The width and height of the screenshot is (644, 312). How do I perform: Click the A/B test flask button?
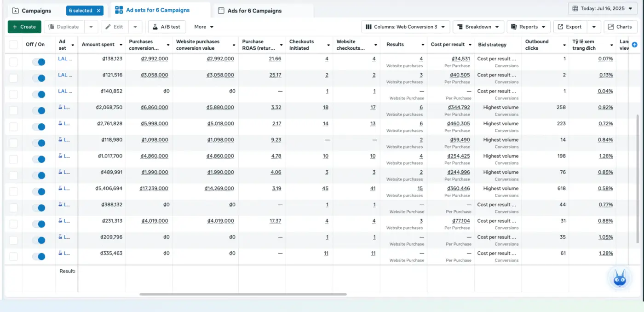tap(167, 27)
